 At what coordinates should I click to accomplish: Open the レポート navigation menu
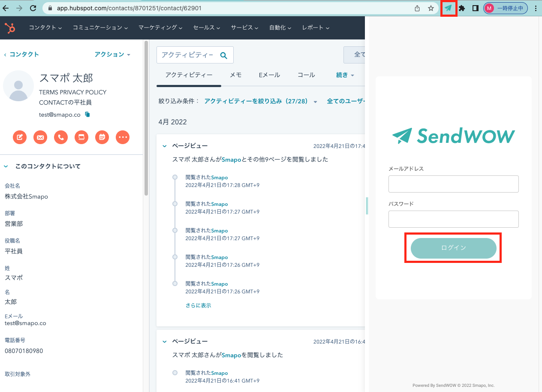[x=316, y=27]
